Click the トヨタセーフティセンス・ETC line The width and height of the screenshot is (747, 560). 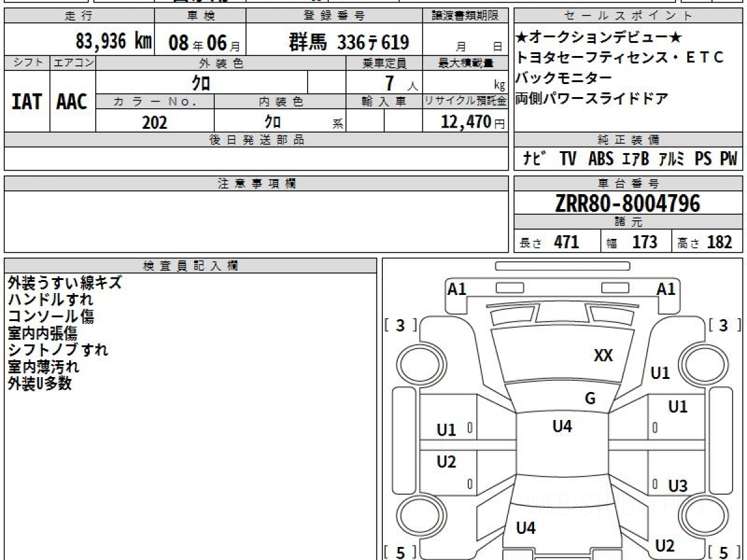click(620, 58)
